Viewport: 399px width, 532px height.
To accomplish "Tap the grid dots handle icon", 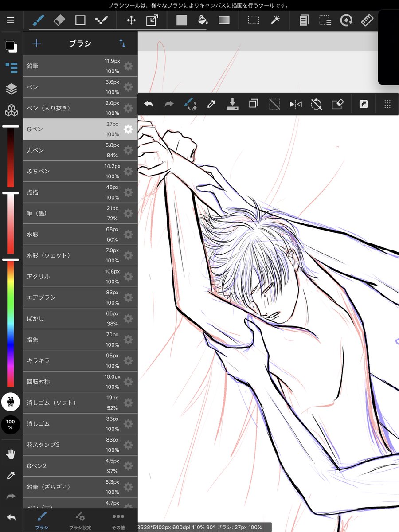I will (387, 104).
